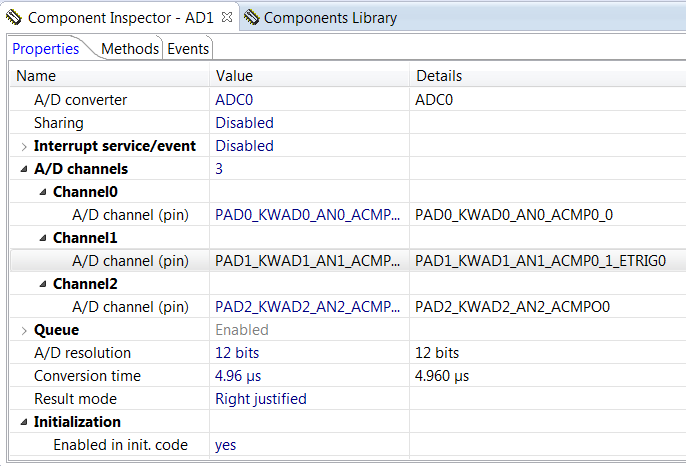Screen dimensions: 686x466
Task: Click the Component Inspector chip icon
Action: 13,18
